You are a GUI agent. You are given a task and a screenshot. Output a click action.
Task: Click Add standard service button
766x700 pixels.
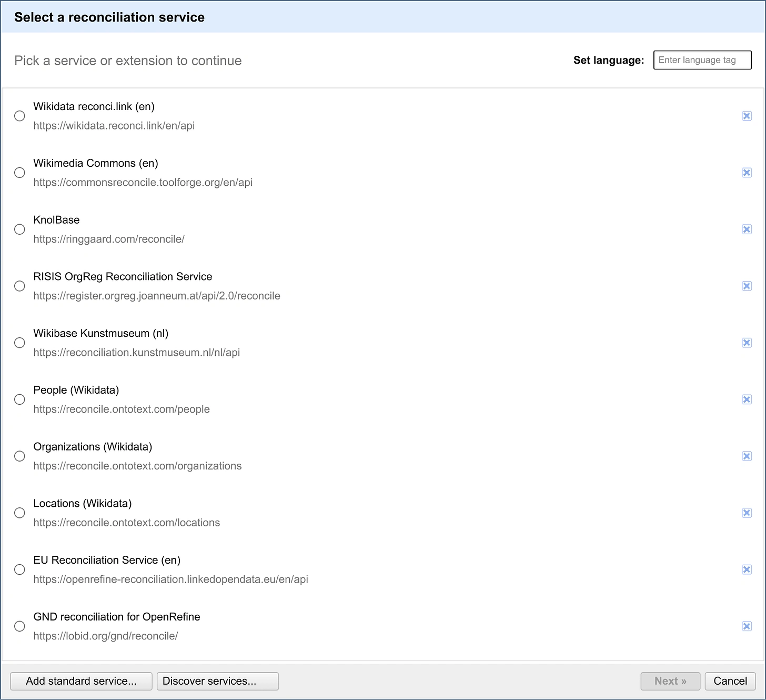coord(81,681)
